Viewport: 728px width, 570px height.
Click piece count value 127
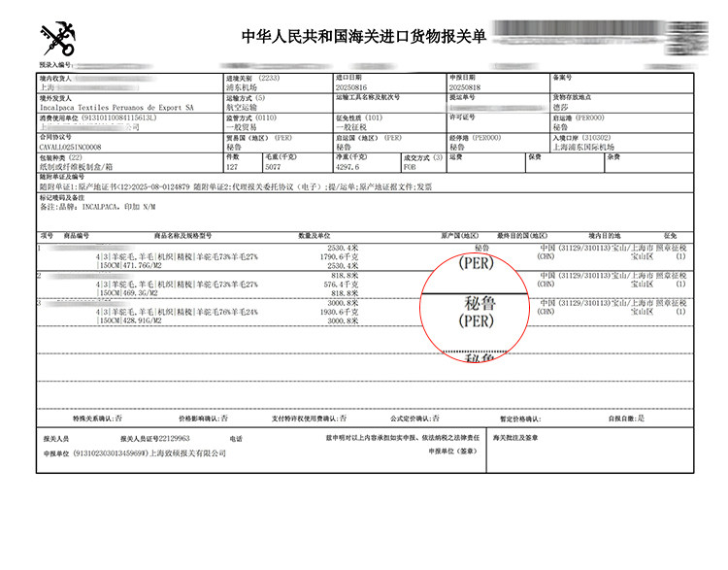tap(232, 167)
